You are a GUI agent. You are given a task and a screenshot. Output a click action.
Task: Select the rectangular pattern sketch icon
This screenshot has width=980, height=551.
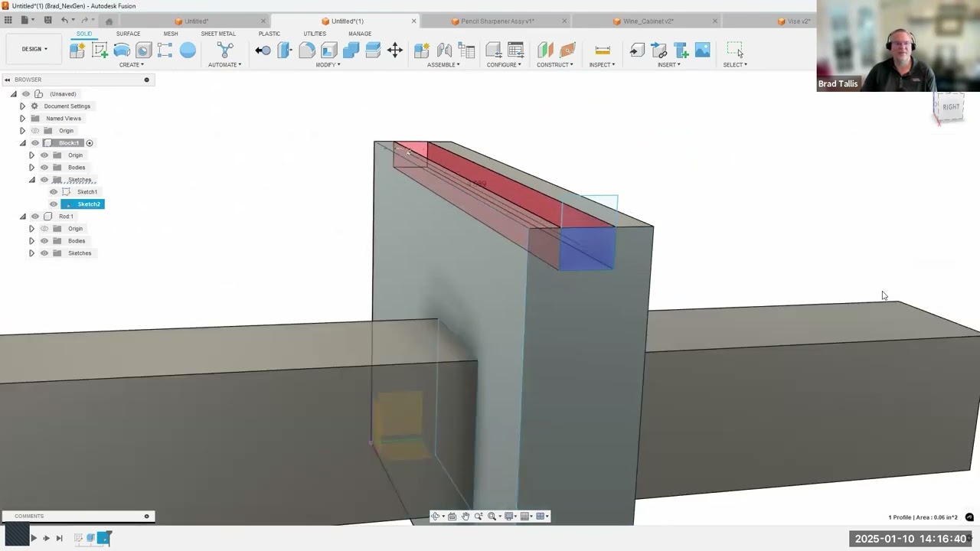pos(165,51)
